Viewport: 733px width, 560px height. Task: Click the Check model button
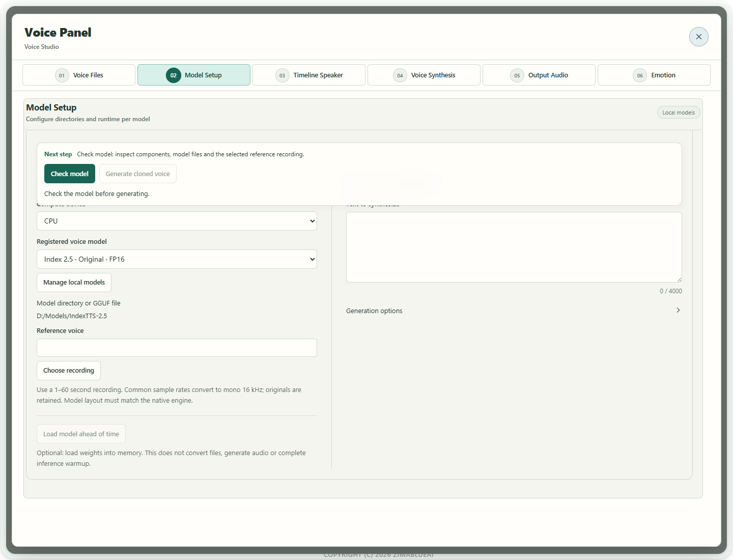(x=70, y=174)
